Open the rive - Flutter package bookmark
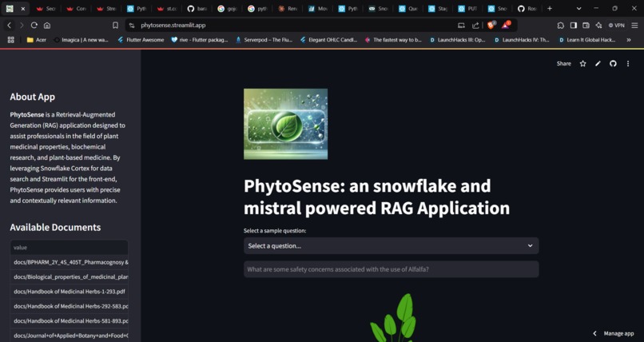The height and width of the screenshot is (342, 644). [200, 40]
